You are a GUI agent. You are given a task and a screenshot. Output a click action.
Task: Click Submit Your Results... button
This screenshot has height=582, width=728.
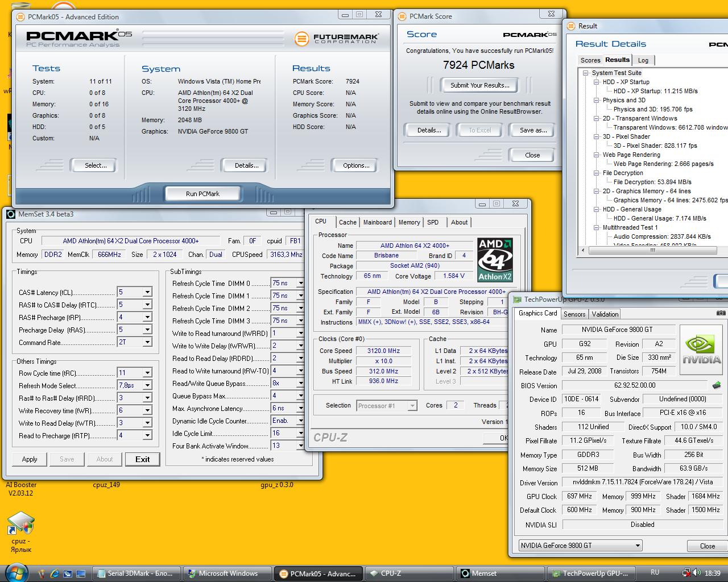point(479,85)
